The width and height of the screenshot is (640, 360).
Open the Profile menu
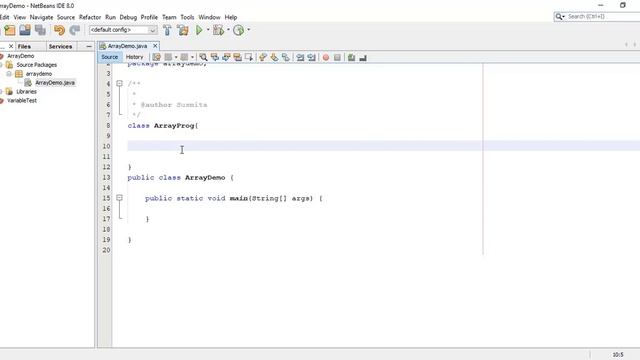pyautogui.click(x=149, y=17)
